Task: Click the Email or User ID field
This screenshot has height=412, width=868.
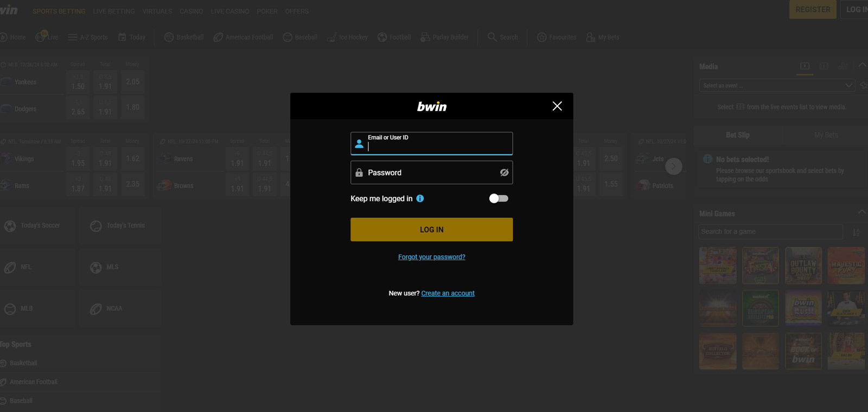Action: (431, 144)
